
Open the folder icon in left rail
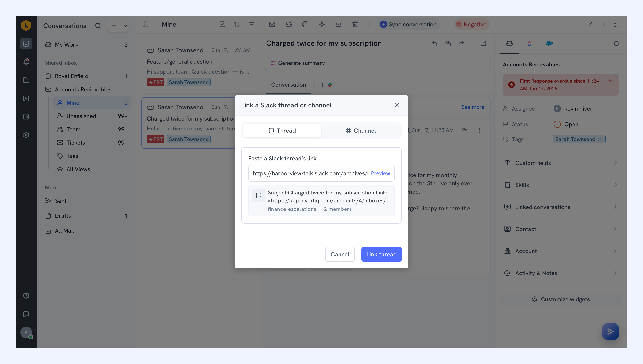26,80
